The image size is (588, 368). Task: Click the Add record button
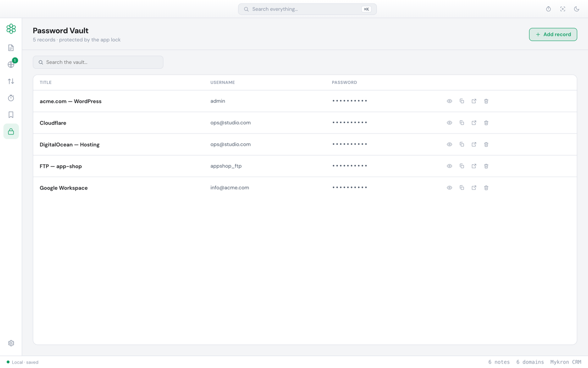pyautogui.click(x=553, y=34)
